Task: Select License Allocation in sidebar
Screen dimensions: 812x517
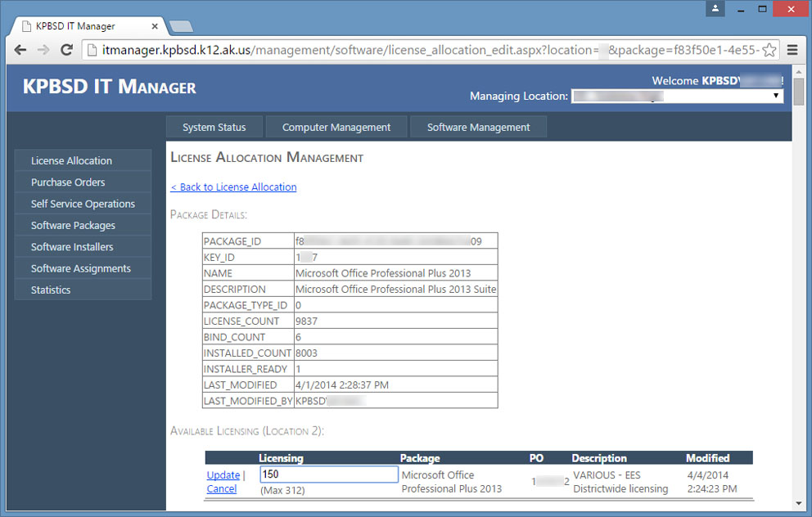Action: 83,160
